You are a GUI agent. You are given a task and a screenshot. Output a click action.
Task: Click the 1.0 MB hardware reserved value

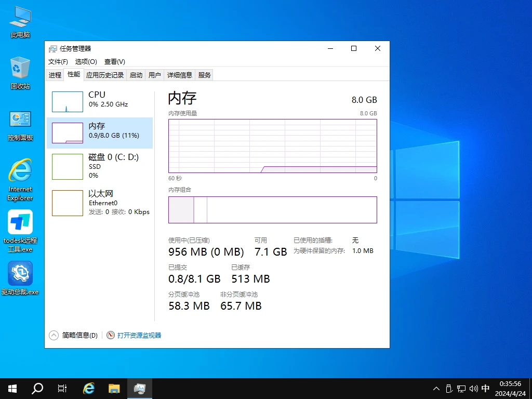(x=363, y=251)
